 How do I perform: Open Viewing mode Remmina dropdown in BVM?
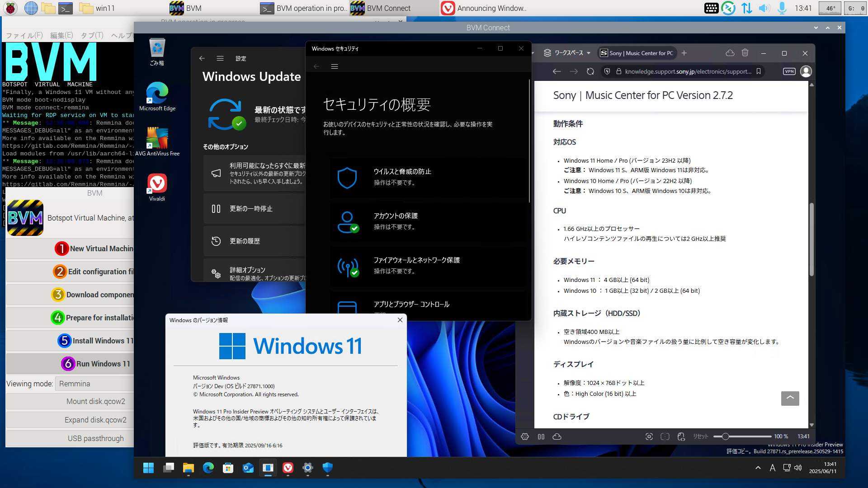pos(95,384)
